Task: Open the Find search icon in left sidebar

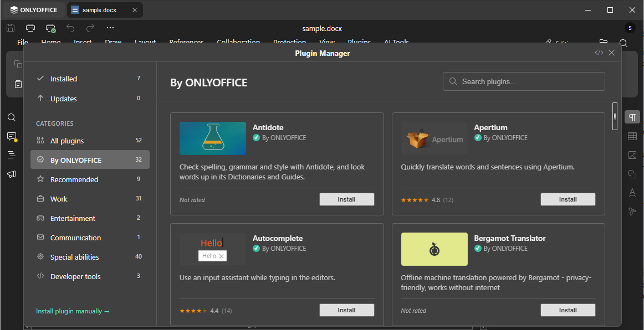Action: tap(12, 118)
